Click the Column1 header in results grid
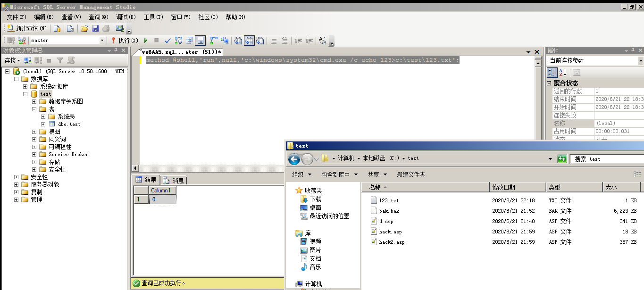 [x=162, y=191]
